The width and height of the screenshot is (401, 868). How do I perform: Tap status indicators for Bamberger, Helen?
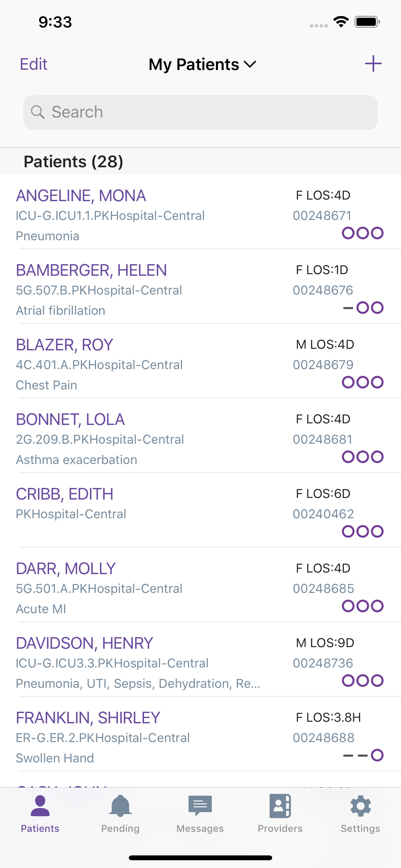(363, 308)
